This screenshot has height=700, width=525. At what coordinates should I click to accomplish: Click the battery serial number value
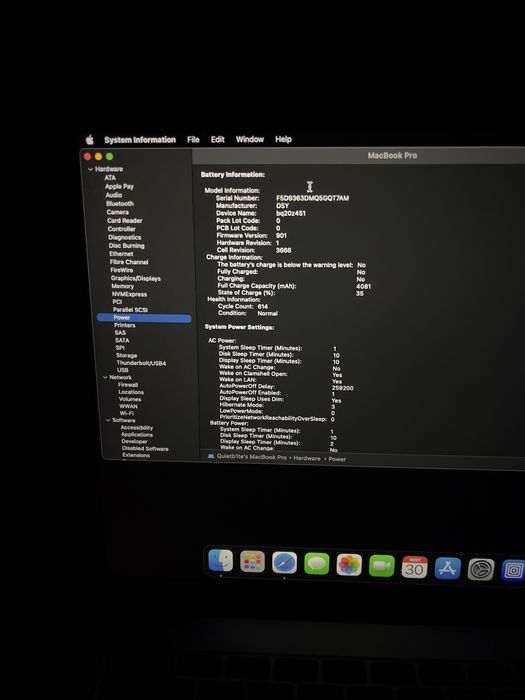(x=312, y=198)
